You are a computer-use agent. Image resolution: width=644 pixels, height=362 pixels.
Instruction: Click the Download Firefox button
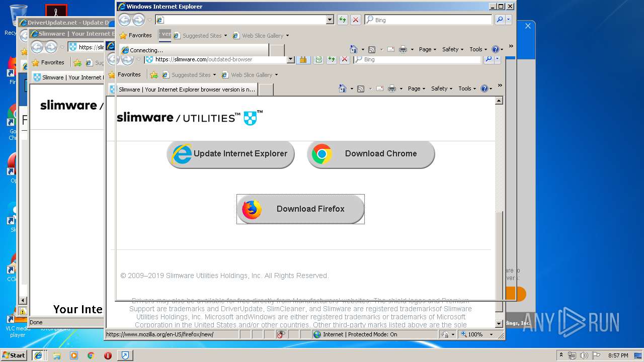click(301, 209)
